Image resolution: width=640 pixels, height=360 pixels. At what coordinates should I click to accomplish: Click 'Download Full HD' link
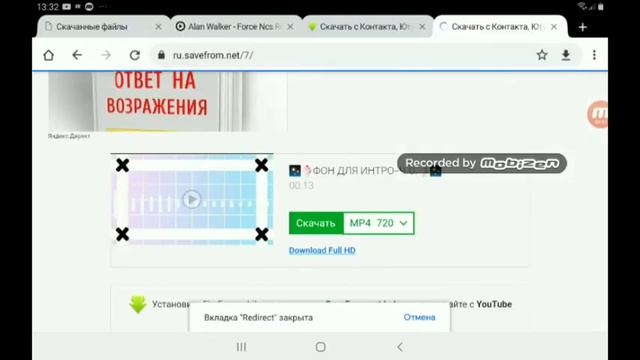click(x=322, y=250)
